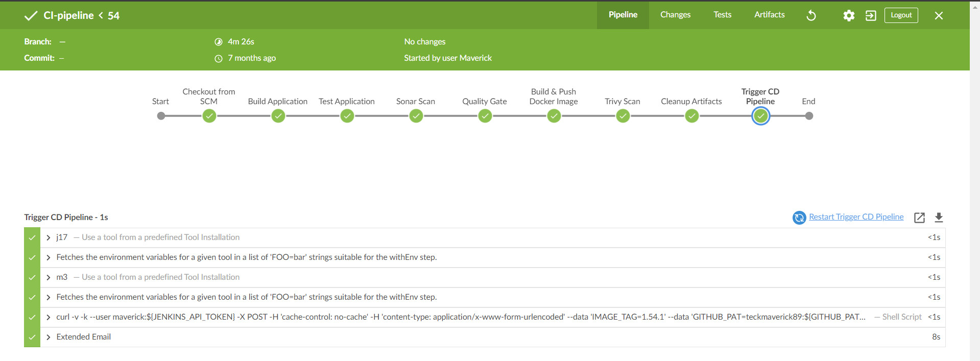Click Restart Trigger CD Pipeline link

click(x=856, y=217)
